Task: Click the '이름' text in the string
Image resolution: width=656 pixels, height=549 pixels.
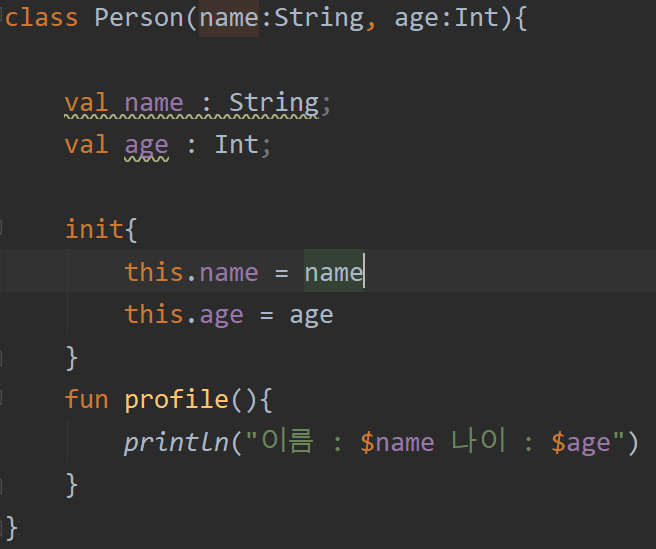Action: [287, 441]
